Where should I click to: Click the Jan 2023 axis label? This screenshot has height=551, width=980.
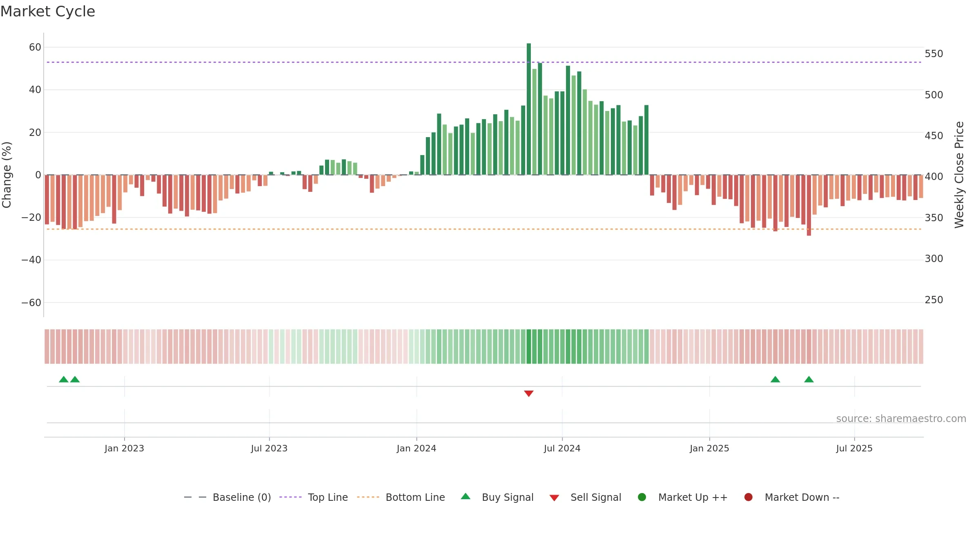(x=124, y=449)
